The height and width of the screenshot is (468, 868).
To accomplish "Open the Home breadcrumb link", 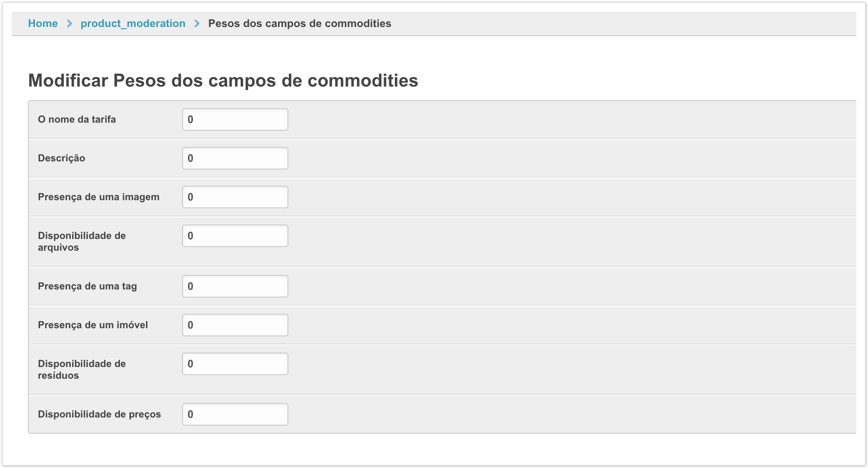I will 43,23.
